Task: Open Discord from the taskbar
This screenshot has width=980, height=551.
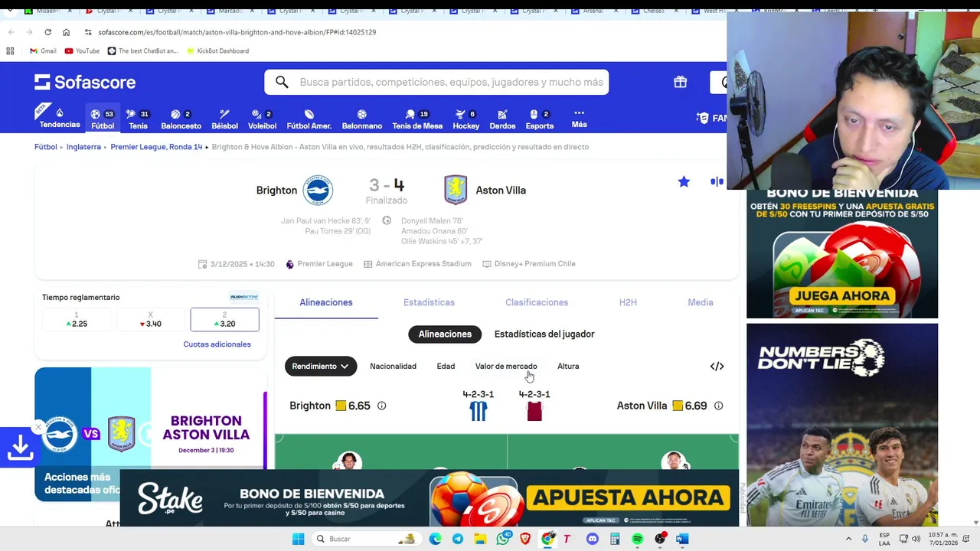Action: point(592,539)
